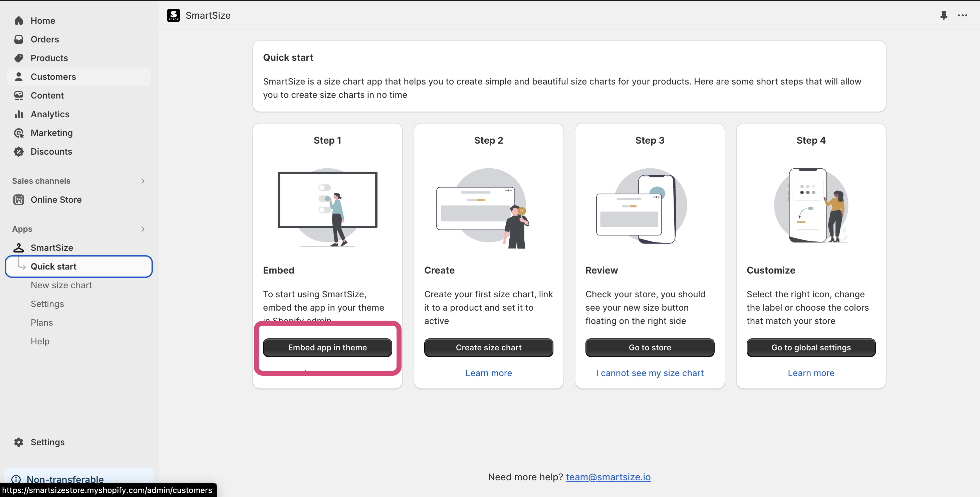The width and height of the screenshot is (980, 497).
Task: Click the Step 4 customize illustration
Action: pyautogui.click(x=811, y=205)
